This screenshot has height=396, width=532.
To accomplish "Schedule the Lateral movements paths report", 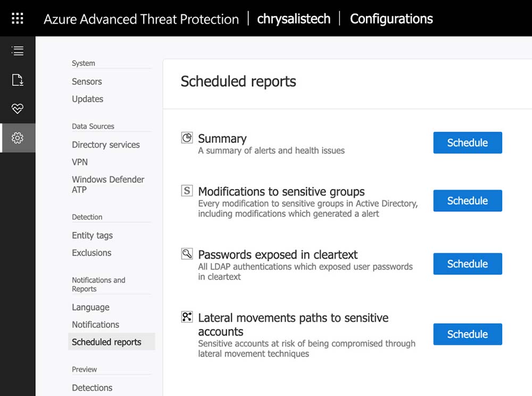I will (x=467, y=334).
